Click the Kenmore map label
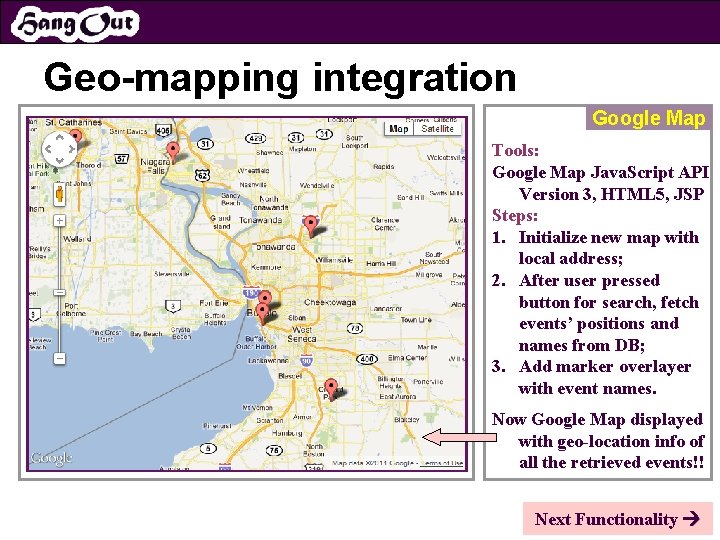 (266, 267)
